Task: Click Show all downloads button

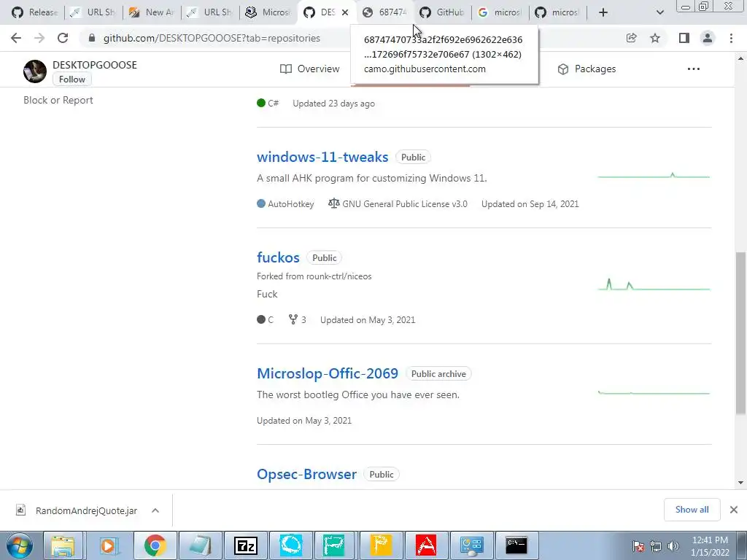Action: pos(692,510)
